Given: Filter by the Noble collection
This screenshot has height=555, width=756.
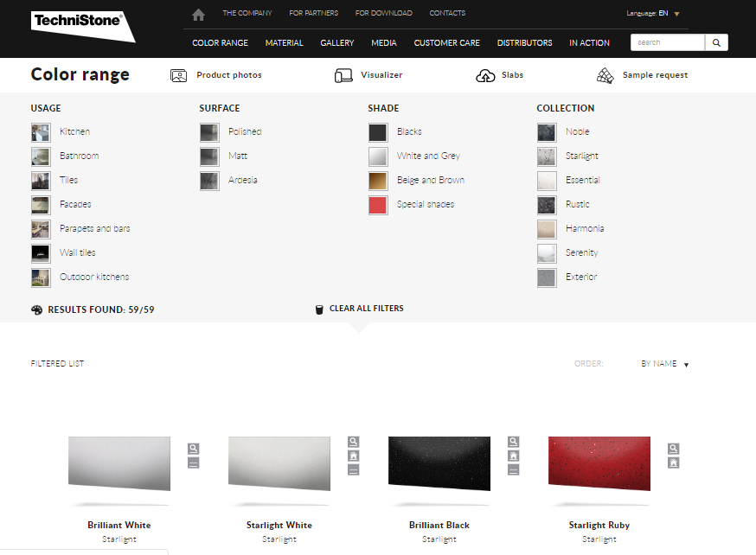Looking at the screenshot, I should point(563,131).
